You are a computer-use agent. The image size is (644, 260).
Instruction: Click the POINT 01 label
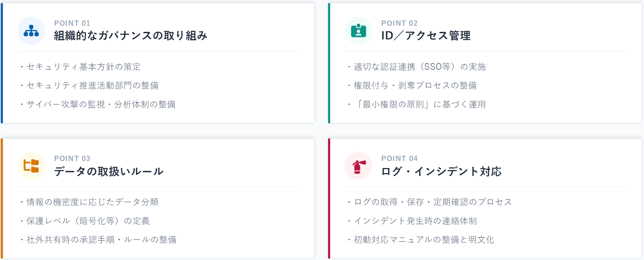click(72, 23)
